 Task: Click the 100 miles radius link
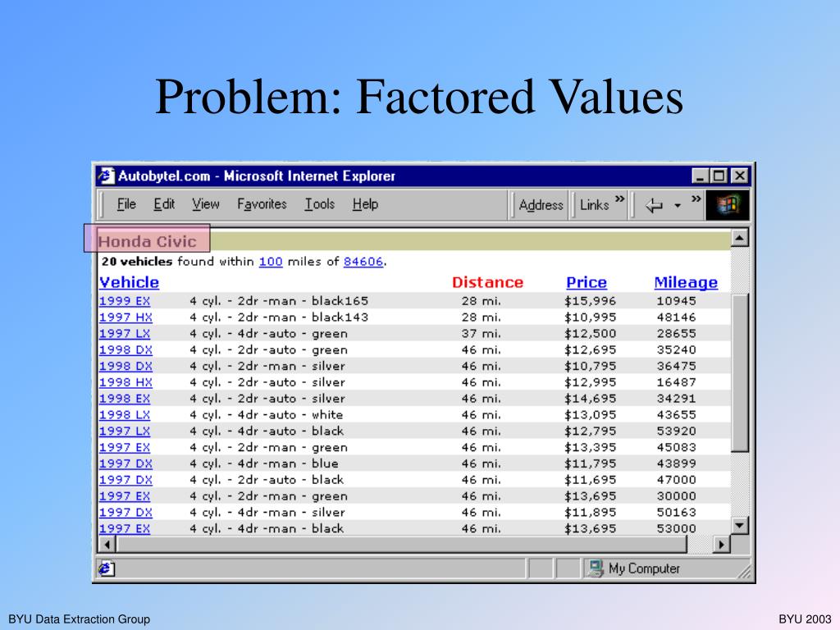tap(271, 262)
